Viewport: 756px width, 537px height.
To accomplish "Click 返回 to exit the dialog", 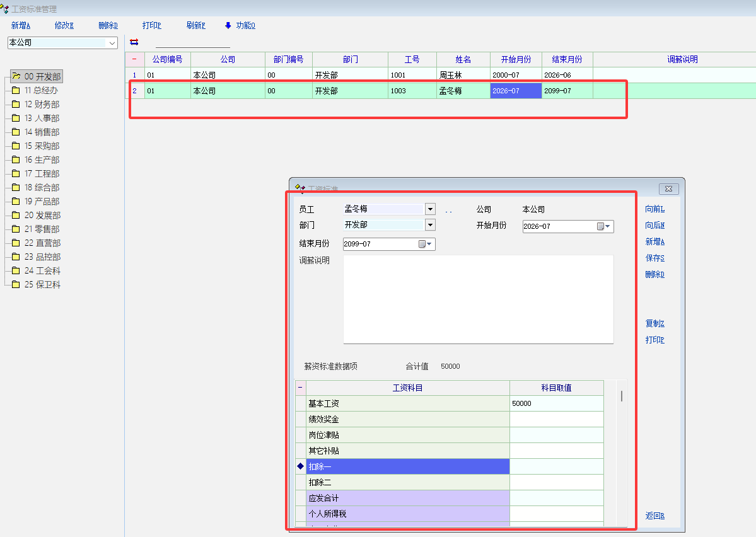I will tap(654, 516).
